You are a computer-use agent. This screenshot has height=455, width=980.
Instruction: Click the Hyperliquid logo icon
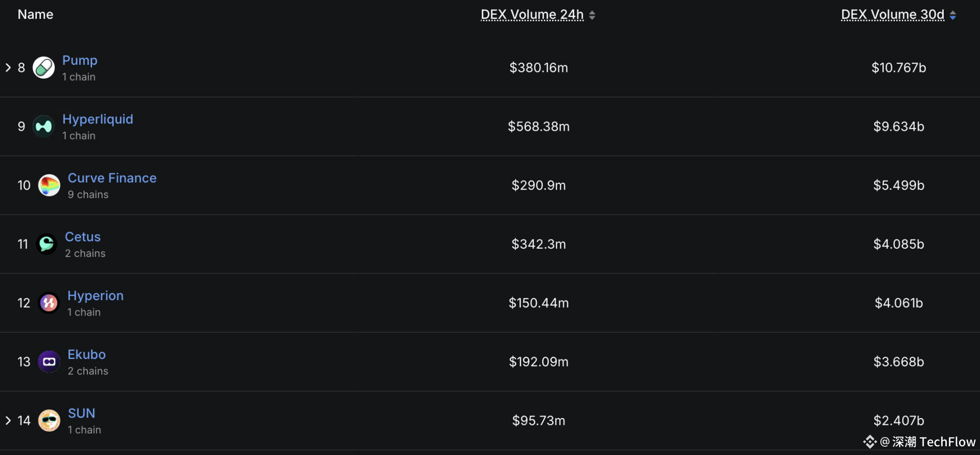(43, 127)
